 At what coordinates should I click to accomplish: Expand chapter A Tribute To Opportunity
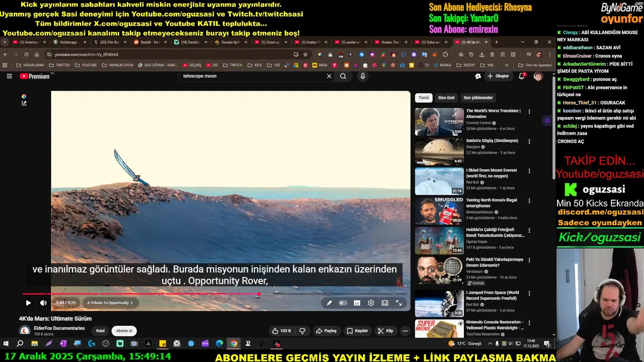coord(110,303)
